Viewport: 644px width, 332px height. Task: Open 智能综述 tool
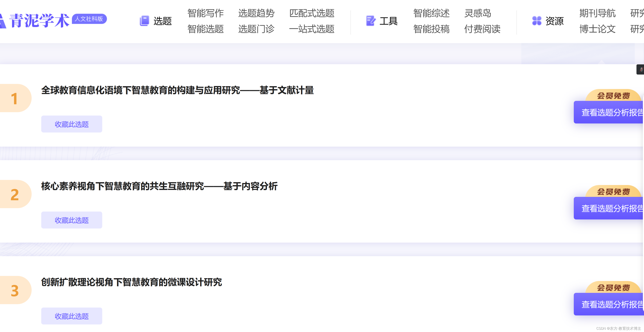pyautogui.click(x=431, y=13)
